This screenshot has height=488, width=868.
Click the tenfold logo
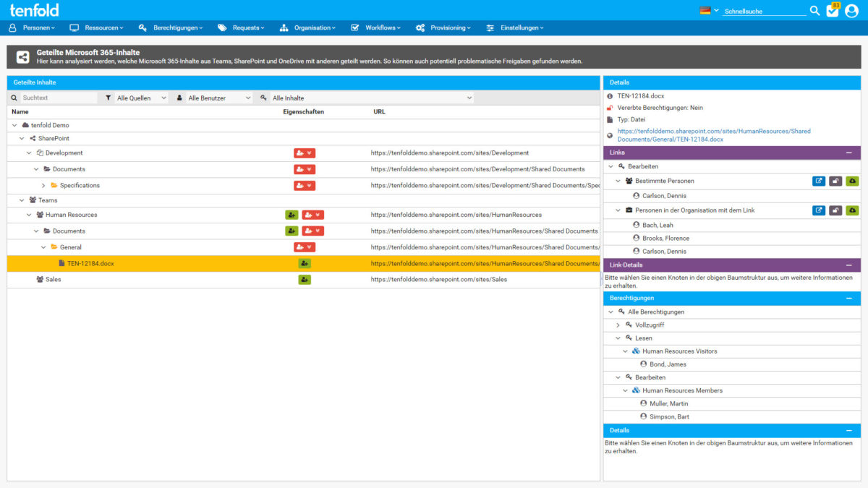[x=34, y=10]
